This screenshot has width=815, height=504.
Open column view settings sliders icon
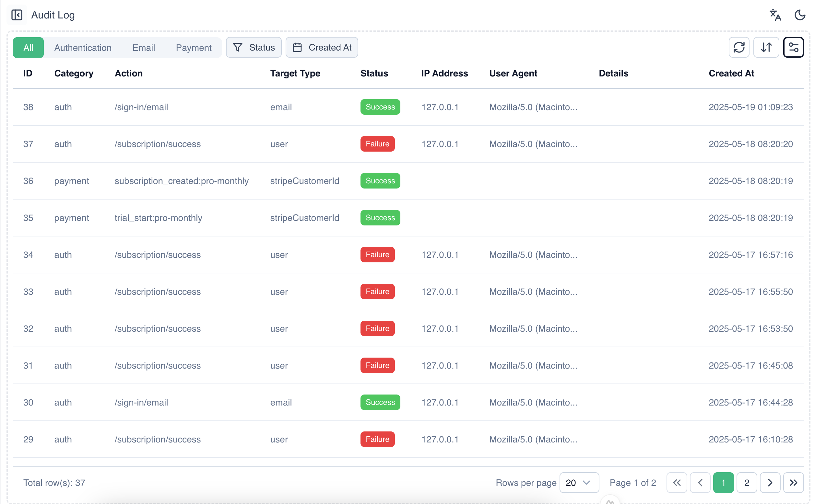(x=793, y=47)
